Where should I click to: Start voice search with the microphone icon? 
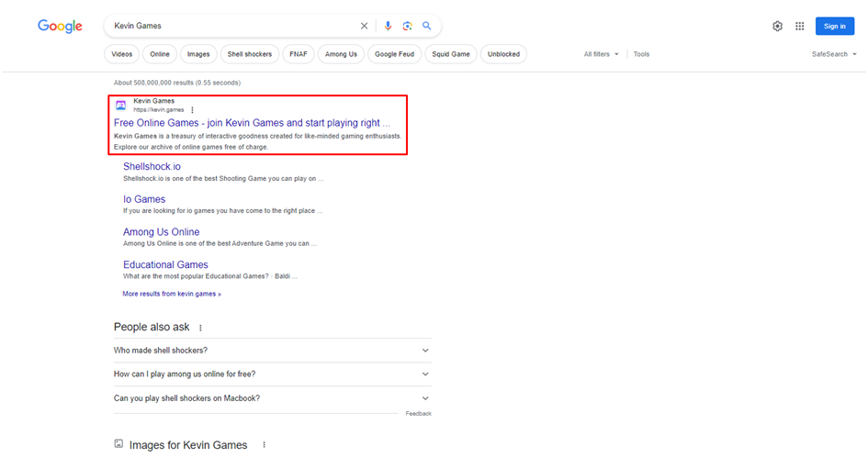coord(388,26)
